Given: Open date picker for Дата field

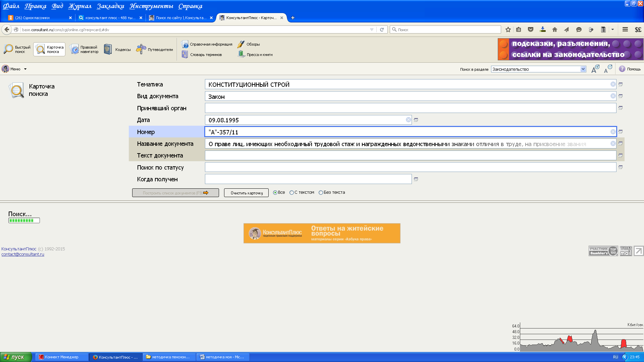Looking at the screenshot, I should pos(416,120).
